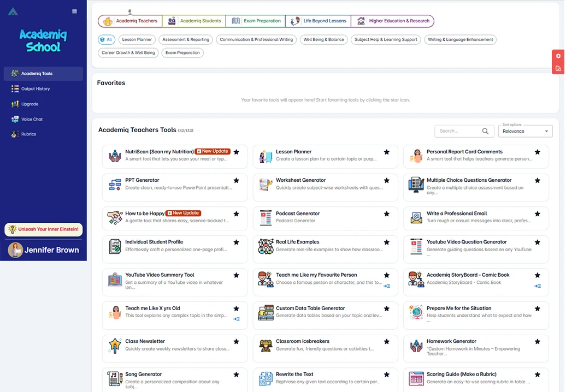Image resolution: width=566 pixels, height=392 pixels.
Task: Click the arrow icon on Teach me Like X yrs Old
Action: tap(237, 319)
